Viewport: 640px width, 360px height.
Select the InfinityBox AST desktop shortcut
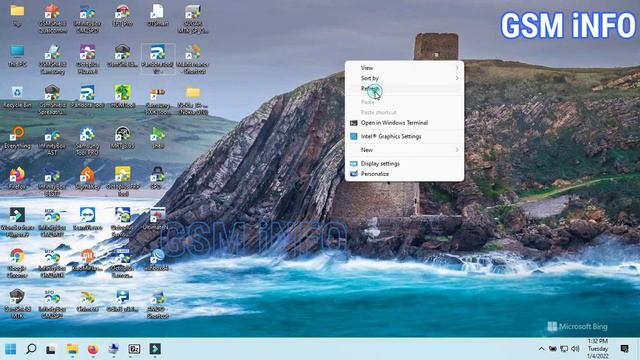click(x=52, y=141)
